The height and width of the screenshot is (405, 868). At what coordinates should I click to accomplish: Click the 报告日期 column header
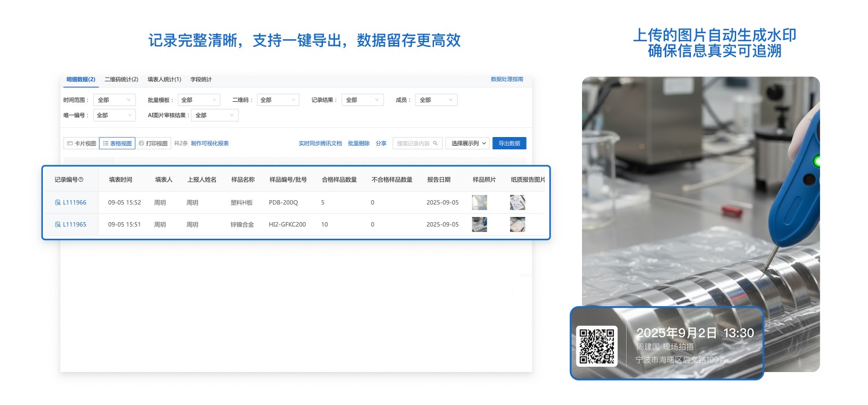point(439,180)
